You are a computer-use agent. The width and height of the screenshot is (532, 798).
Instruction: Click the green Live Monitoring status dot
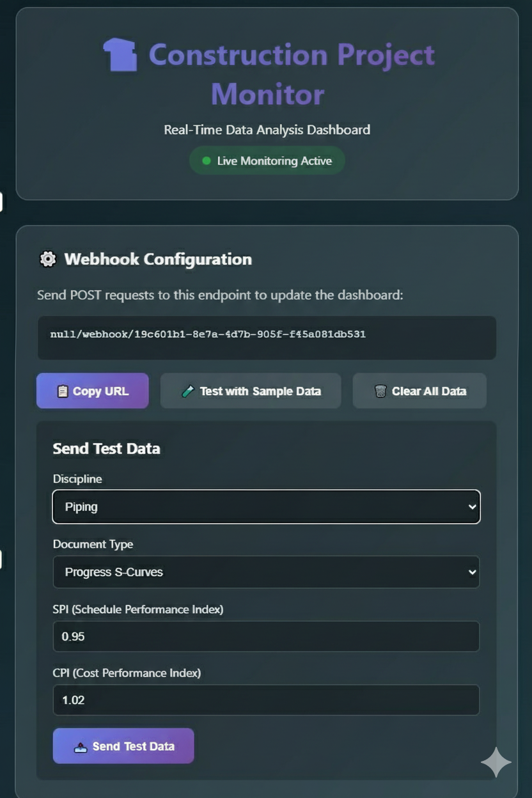[x=206, y=161]
